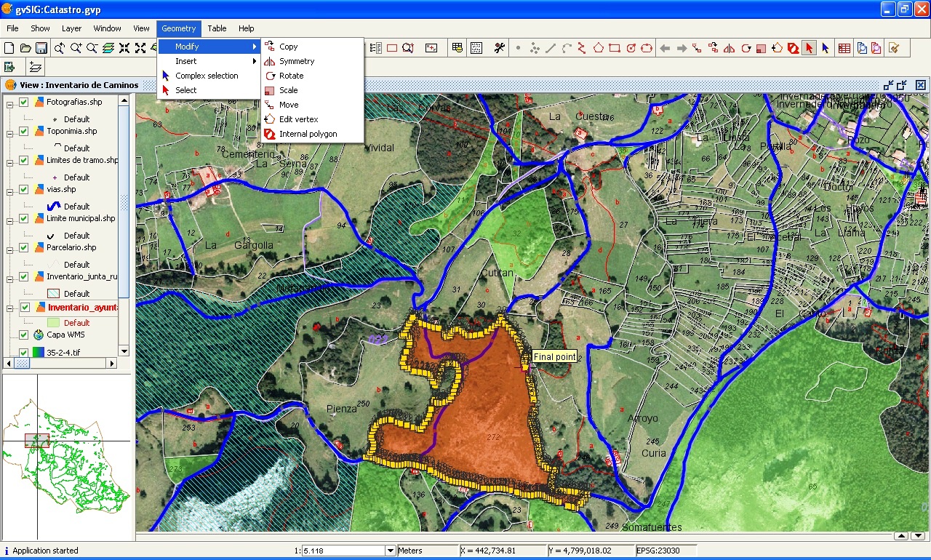The height and width of the screenshot is (560, 931).
Task: Uncheck visibility of the vias.shp layer
Action: [x=23, y=189]
